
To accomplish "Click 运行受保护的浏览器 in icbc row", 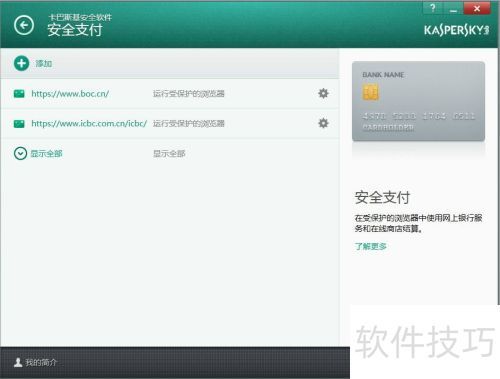I will (x=189, y=124).
